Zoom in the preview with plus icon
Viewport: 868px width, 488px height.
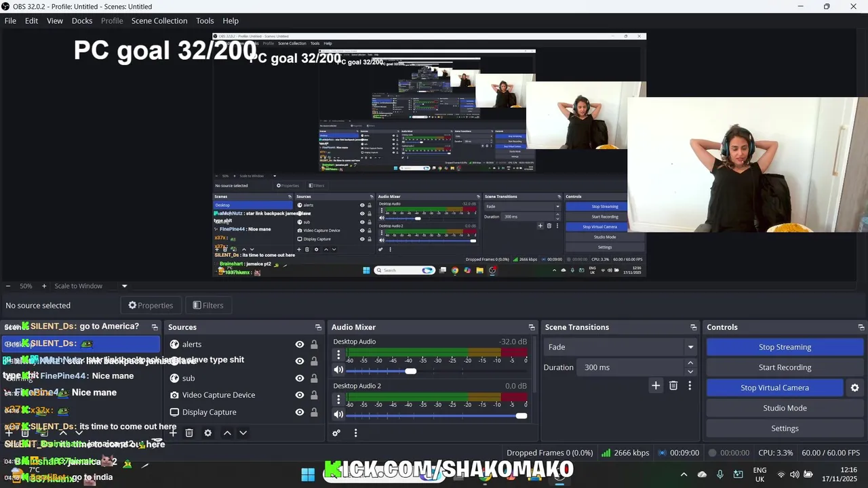[44, 286]
